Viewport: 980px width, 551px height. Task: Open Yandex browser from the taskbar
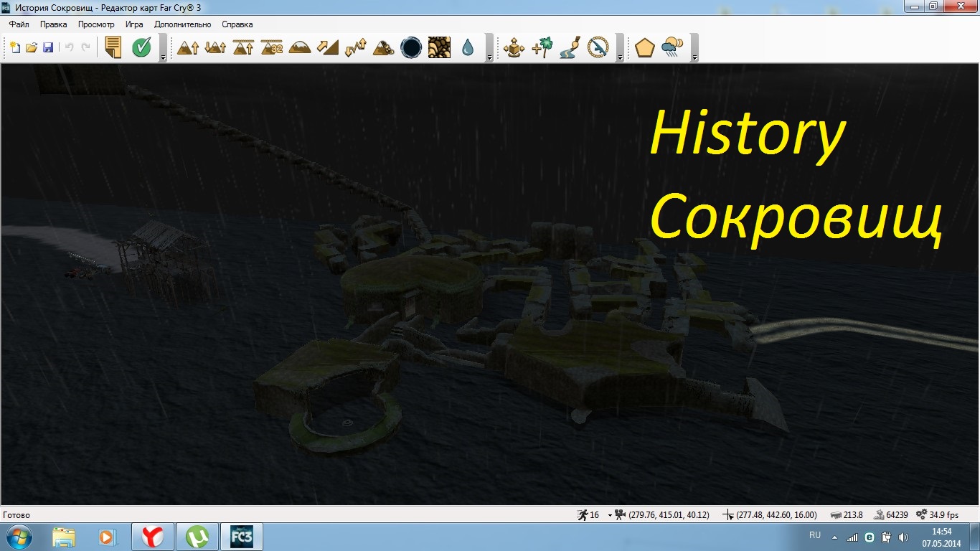(152, 537)
